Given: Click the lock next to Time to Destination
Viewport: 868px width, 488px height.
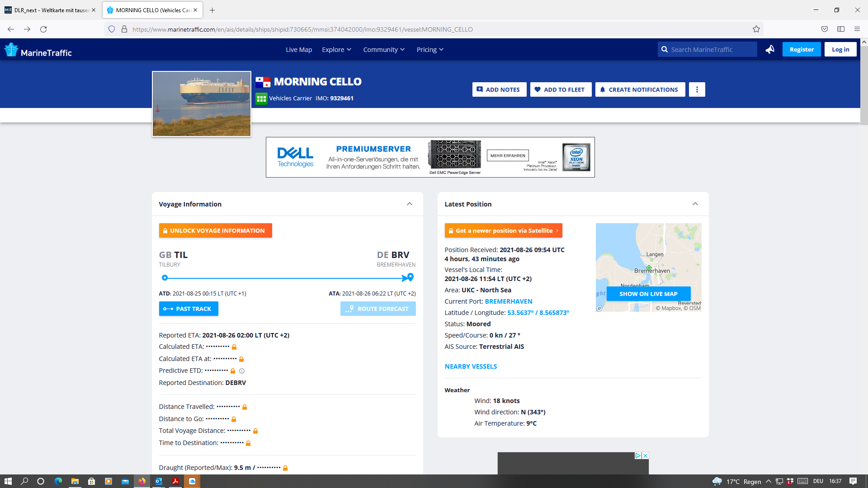Looking at the screenshot, I should (248, 443).
